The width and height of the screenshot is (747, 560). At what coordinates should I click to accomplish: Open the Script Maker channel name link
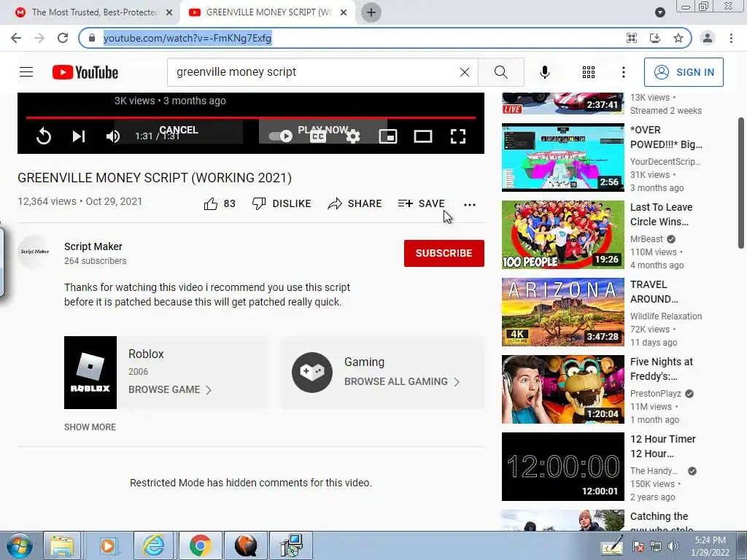93,246
